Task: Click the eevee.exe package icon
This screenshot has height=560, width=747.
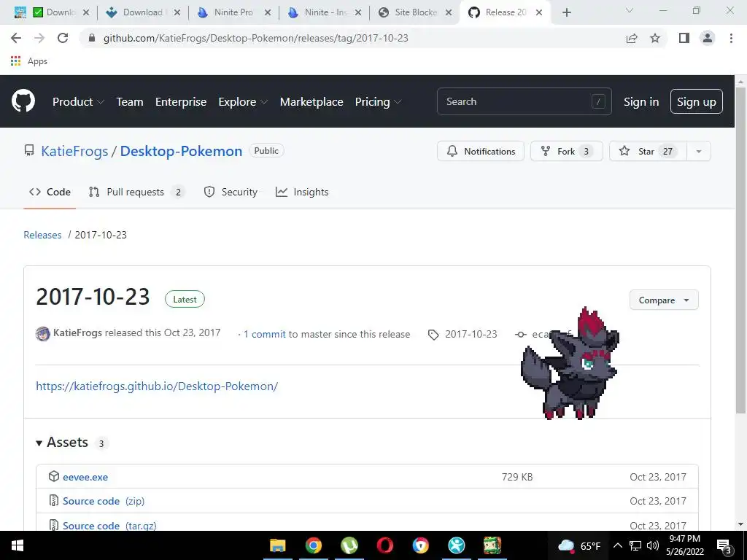Action: tap(54, 476)
